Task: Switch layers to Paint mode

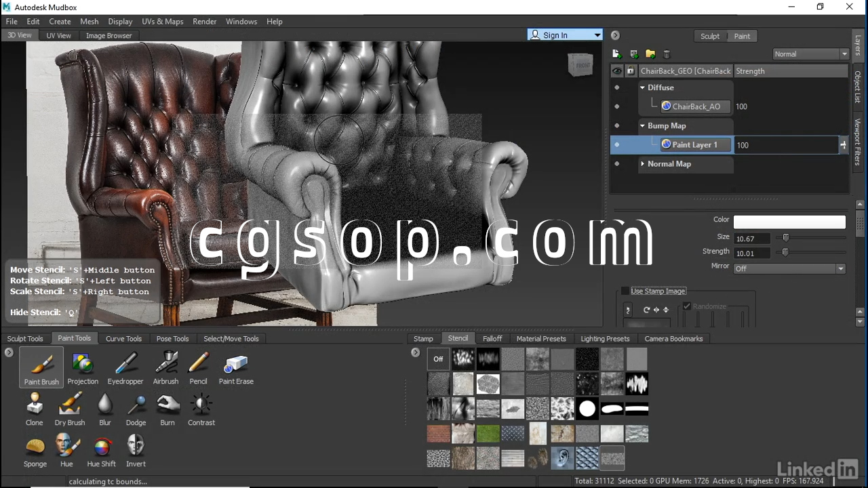Action: pyautogui.click(x=742, y=36)
